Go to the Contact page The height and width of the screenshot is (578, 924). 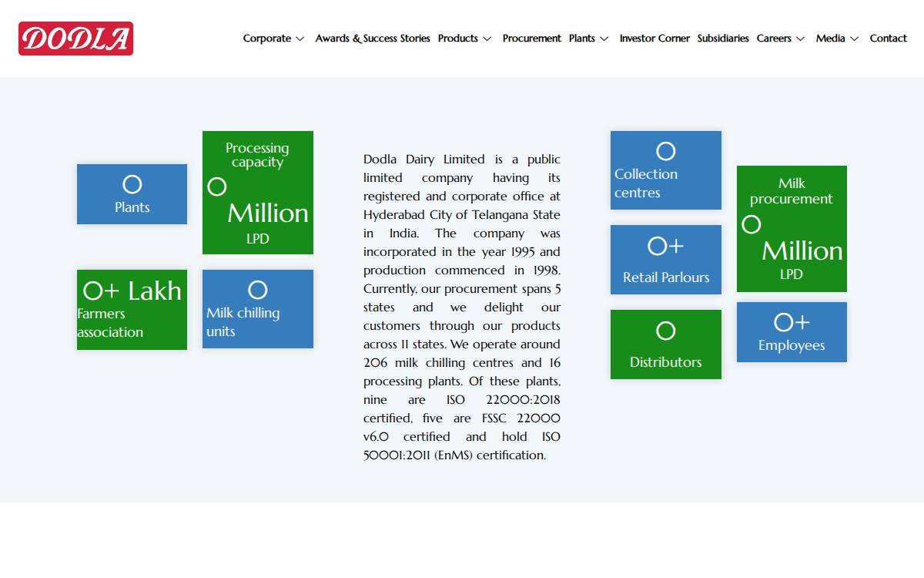click(x=889, y=39)
